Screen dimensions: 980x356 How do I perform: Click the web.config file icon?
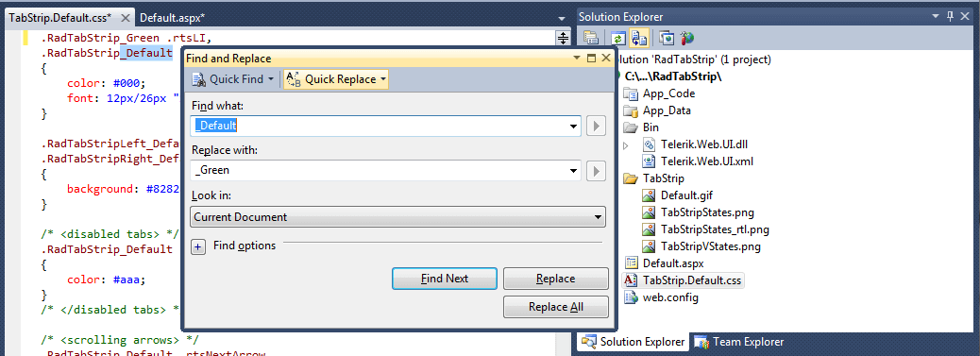(x=632, y=297)
